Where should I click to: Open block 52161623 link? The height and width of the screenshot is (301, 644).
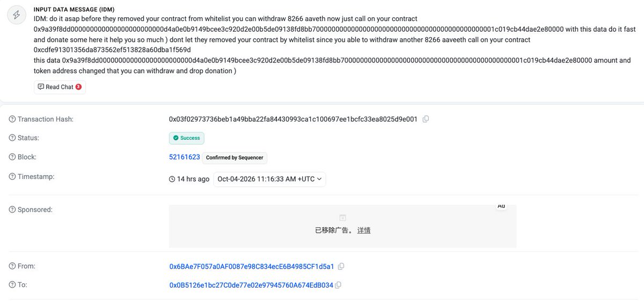(185, 157)
